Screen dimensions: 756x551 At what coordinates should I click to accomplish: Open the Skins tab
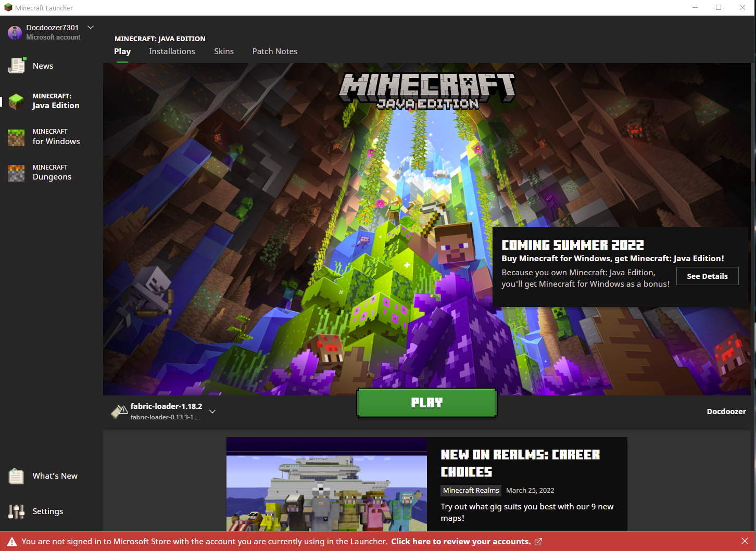pyautogui.click(x=224, y=52)
